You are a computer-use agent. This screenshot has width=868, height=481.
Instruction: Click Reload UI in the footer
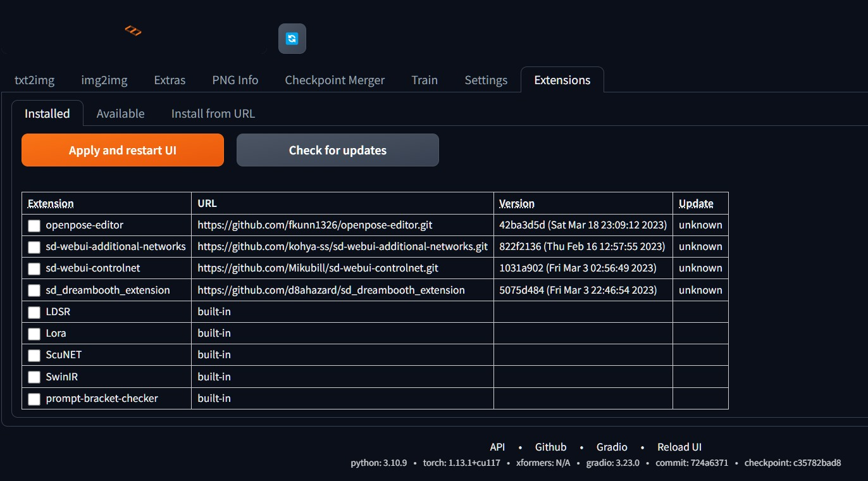pos(679,447)
